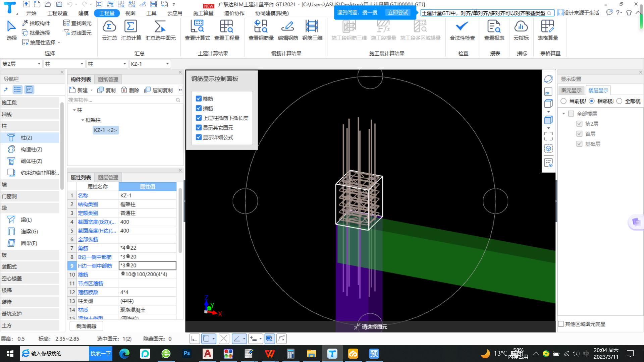
Task: Toggle 显示详细公式 checkbox
Action: 199,137
